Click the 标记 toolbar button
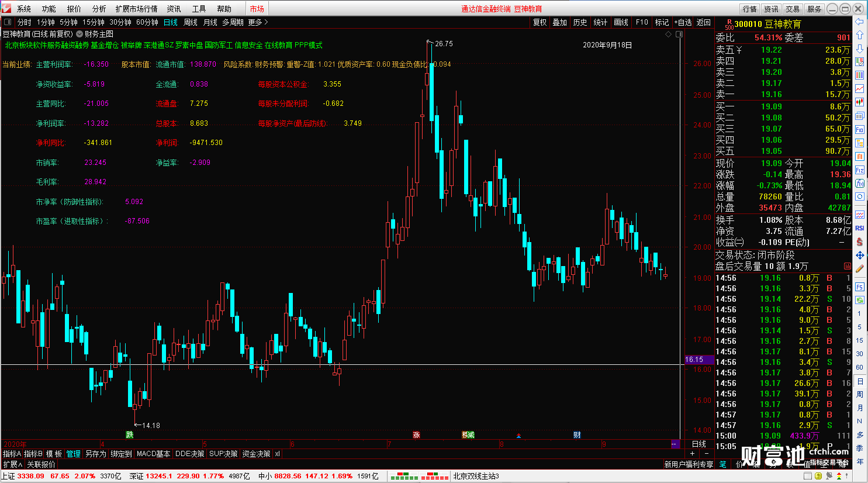This screenshot has width=868, height=483. coord(662,22)
